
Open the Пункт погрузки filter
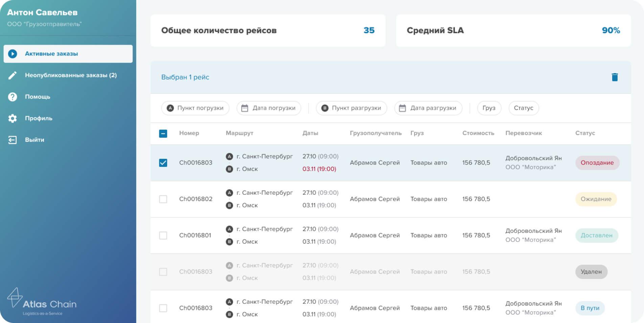[195, 108]
